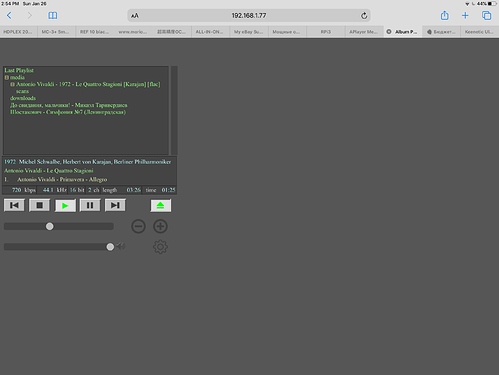Reload the page with Safari refresh icon
The width and height of the screenshot is (499, 375).
click(x=364, y=16)
